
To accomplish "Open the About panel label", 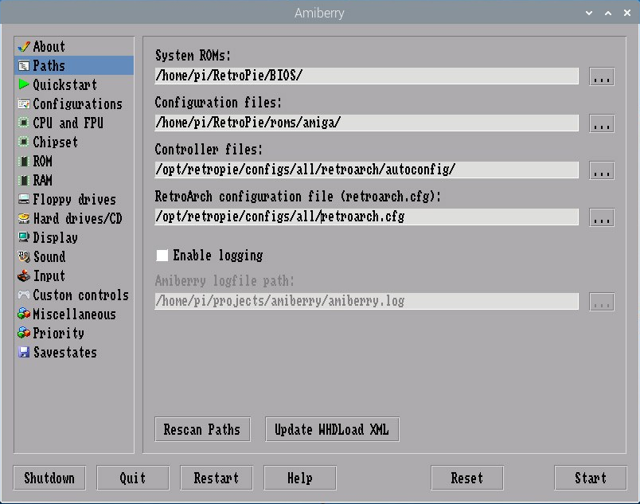I will pyautogui.click(x=49, y=47).
